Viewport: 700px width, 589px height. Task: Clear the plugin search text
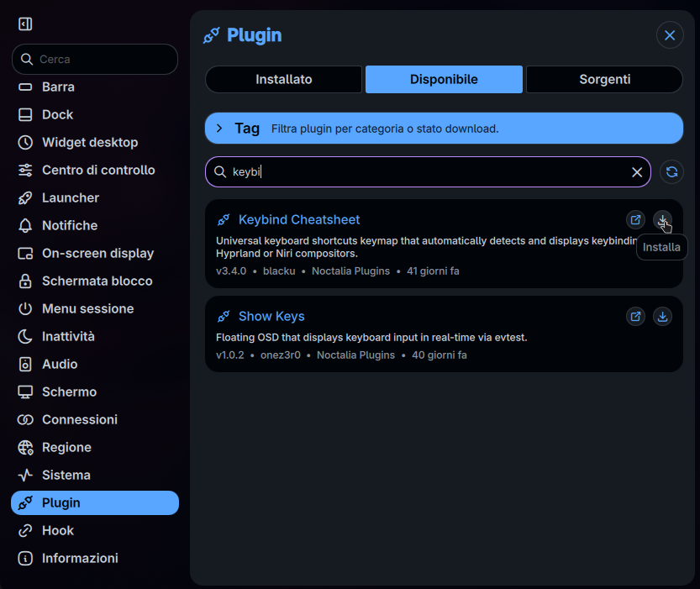click(x=637, y=171)
